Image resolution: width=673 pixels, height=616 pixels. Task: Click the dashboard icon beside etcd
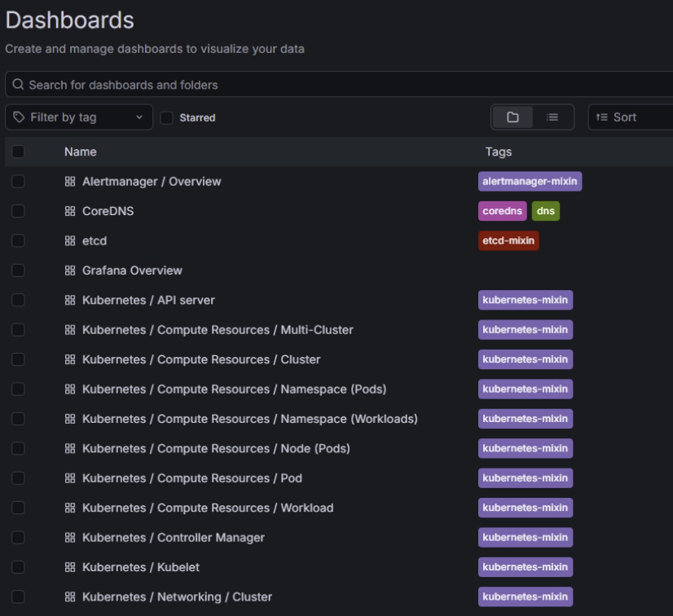click(x=70, y=241)
